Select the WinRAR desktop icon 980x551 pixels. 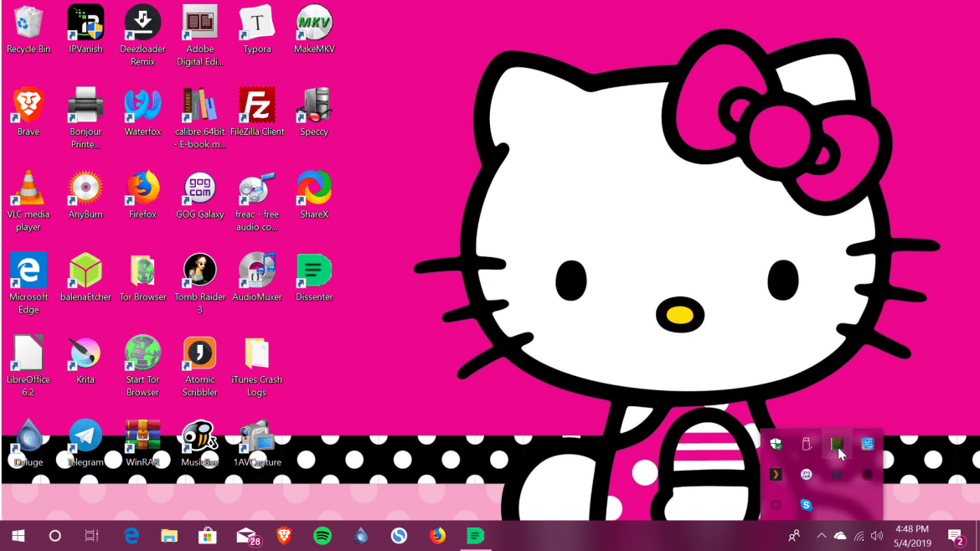(x=142, y=442)
